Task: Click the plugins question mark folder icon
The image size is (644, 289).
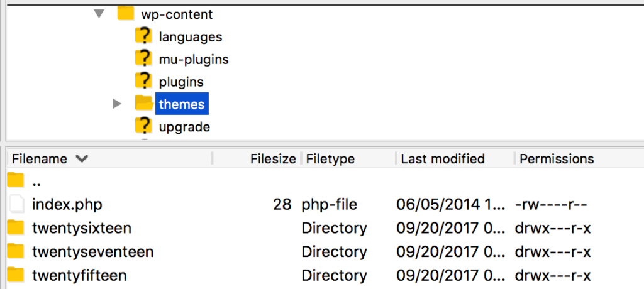Action: click(144, 81)
